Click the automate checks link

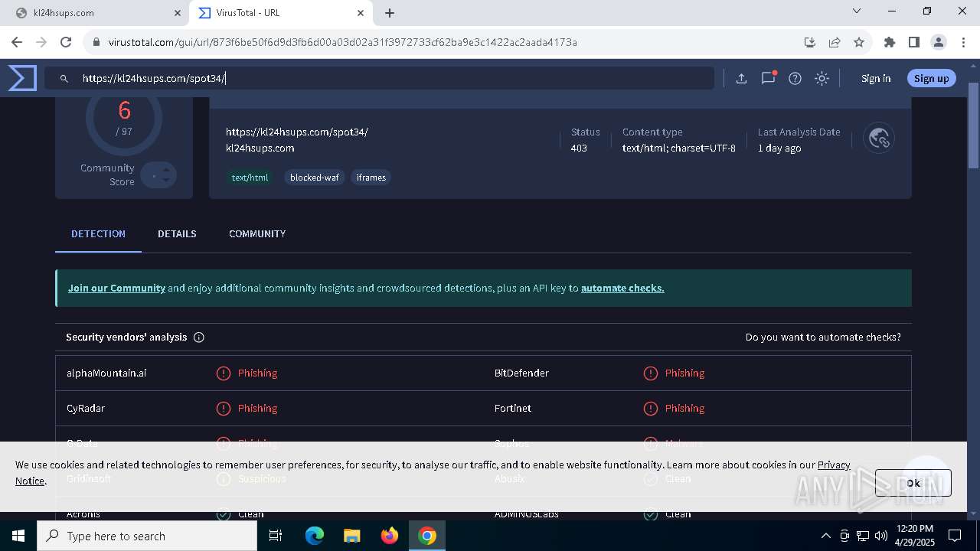(x=622, y=289)
